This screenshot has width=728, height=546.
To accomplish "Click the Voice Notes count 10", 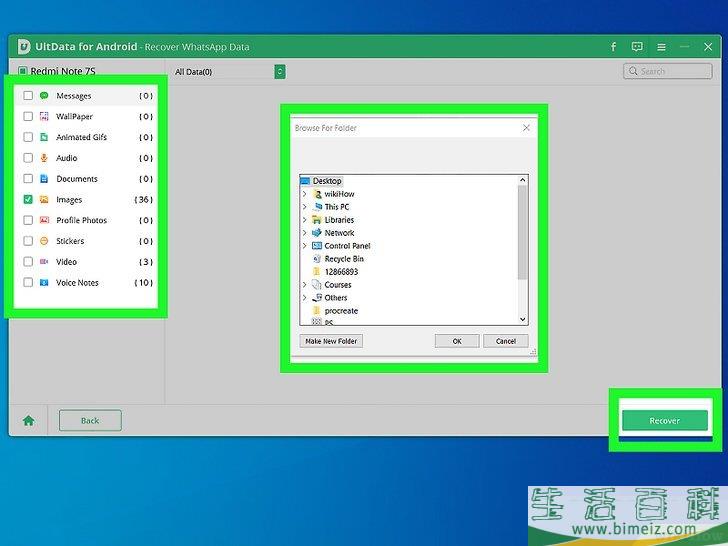I will [x=143, y=282].
